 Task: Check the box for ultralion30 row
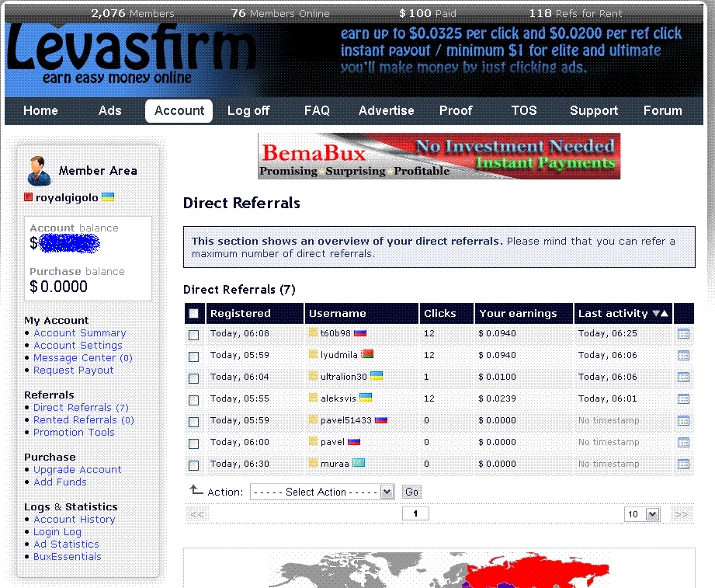[x=194, y=378]
